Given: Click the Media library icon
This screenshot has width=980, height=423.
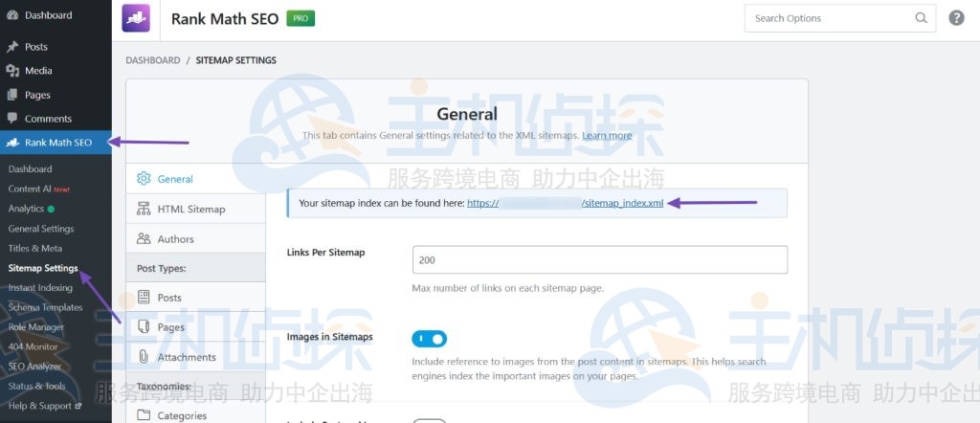Looking at the screenshot, I should (x=12, y=71).
